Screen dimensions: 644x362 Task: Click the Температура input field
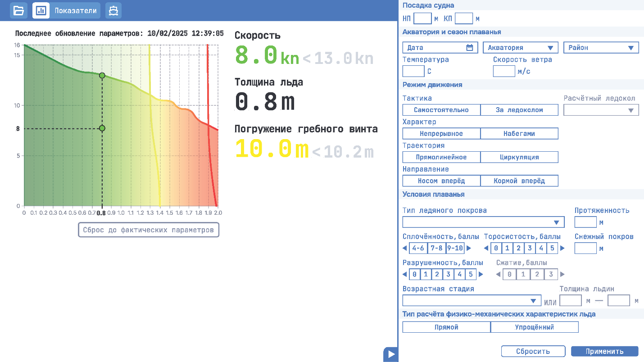(413, 71)
